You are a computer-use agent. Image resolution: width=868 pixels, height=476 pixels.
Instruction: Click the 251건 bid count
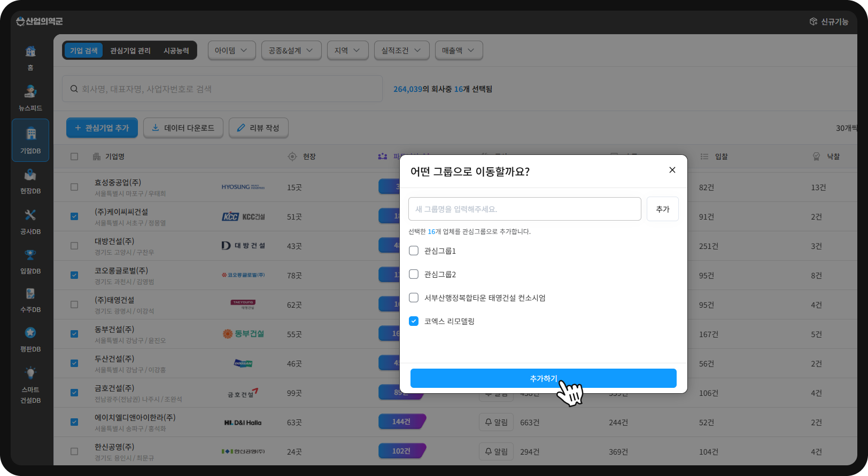click(x=709, y=246)
